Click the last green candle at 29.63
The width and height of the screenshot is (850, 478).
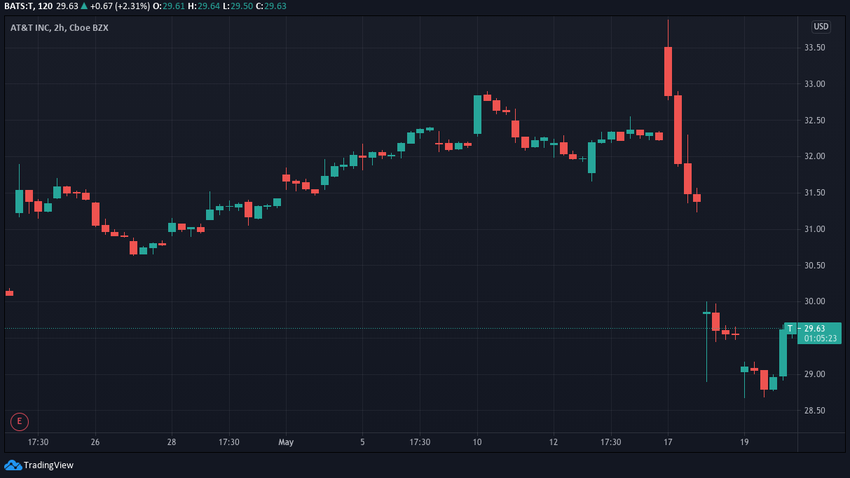(x=783, y=352)
